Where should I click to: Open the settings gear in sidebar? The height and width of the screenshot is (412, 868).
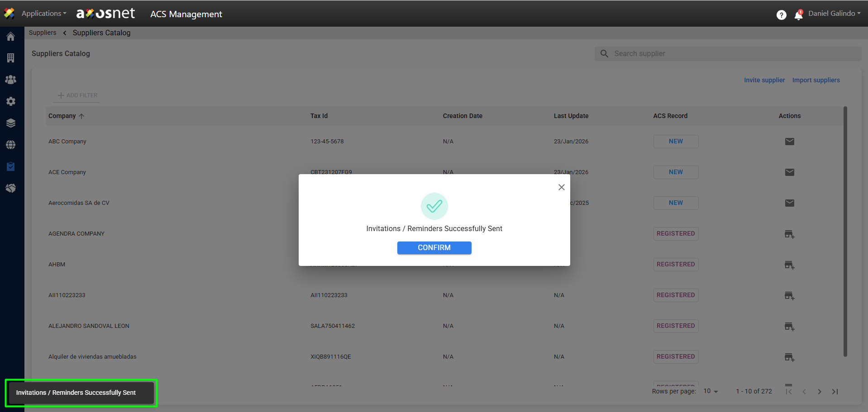[x=11, y=101]
